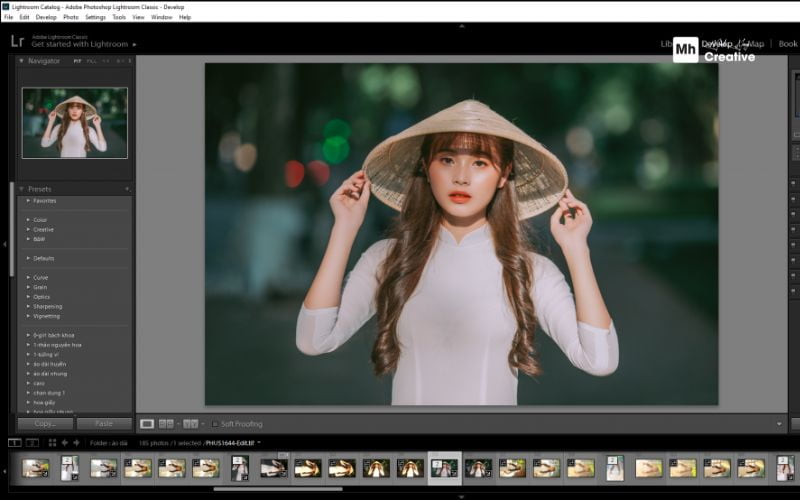Open the Develop menu
The height and width of the screenshot is (500, 800).
pyautogui.click(x=46, y=17)
